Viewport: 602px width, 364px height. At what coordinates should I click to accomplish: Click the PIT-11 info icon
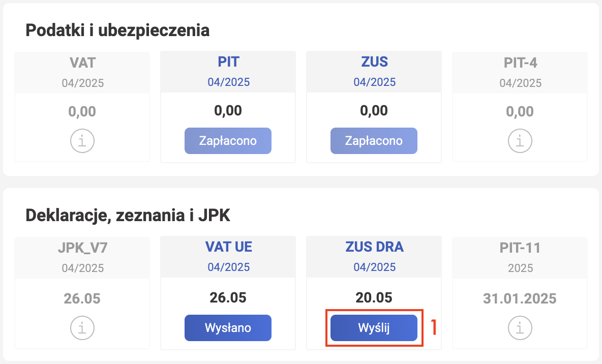click(x=520, y=328)
